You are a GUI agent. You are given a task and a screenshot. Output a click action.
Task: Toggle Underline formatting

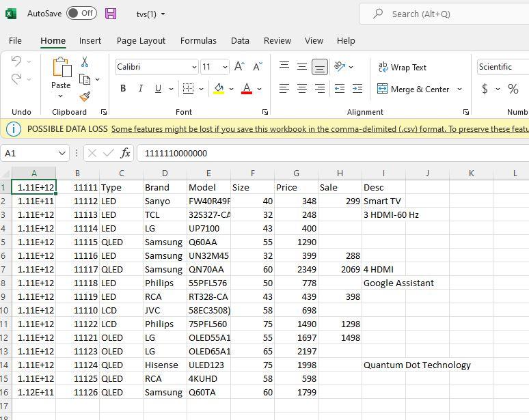(x=158, y=89)
